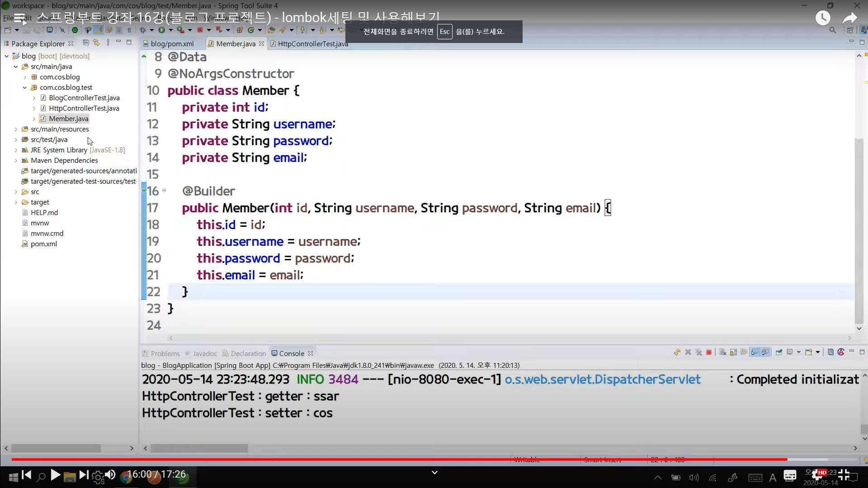868x488 pixels.
Task: Click the Open Console icon
Action: click(809, 352)
